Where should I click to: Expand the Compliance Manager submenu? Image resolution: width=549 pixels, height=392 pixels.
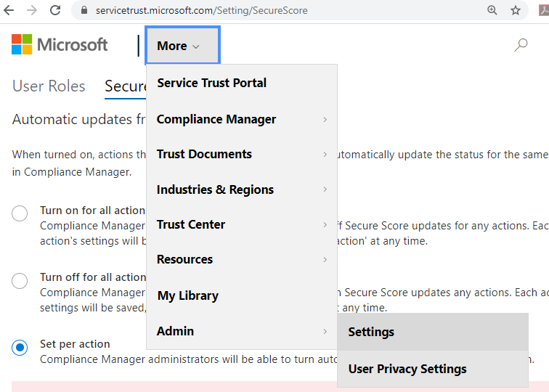(241, 119)
